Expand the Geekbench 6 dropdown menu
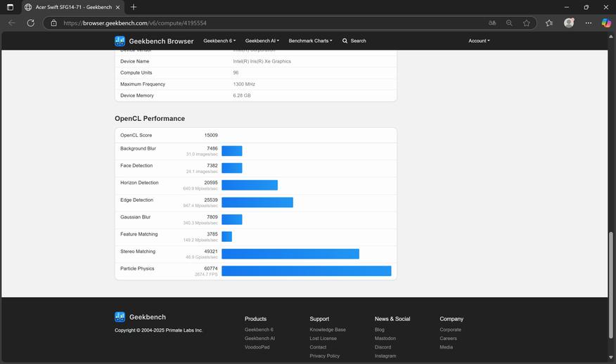 (219, 41)
